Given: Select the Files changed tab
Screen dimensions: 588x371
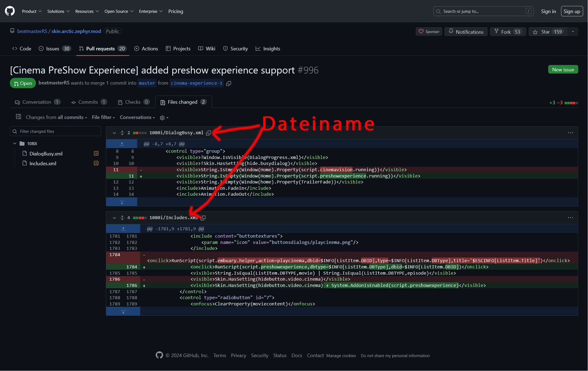Looking at the screenshot, I should click(183, 102).
